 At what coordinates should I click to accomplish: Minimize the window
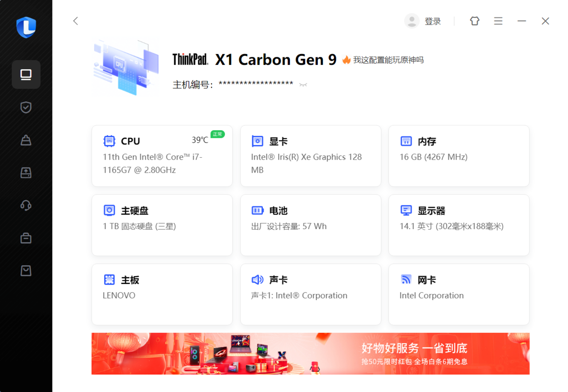pyautogui.click(x=522, y=21)
